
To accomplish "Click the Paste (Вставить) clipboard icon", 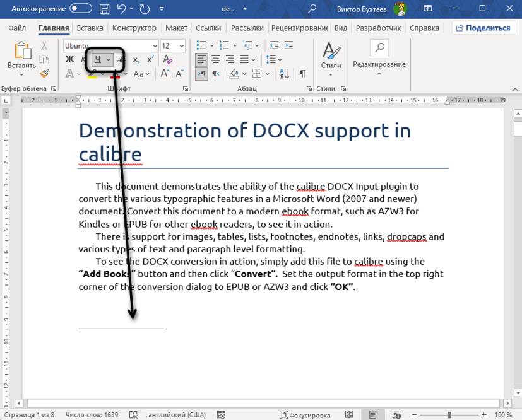I will (x=22, y=52).
